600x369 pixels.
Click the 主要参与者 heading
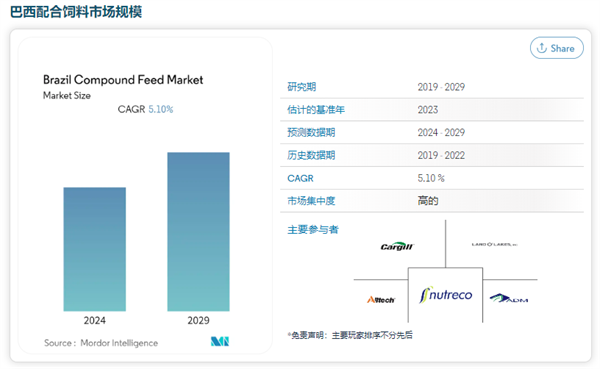[x=313, y=230]
